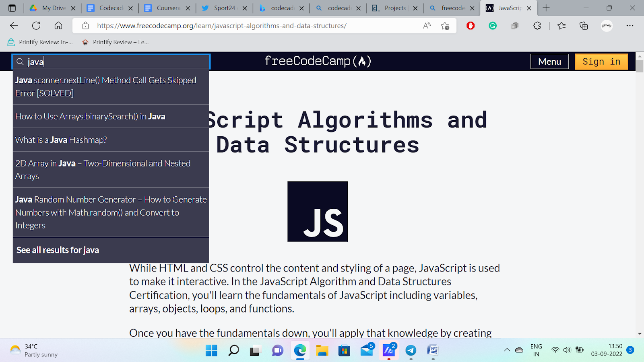Start Read Aloud from the address bar
This screenshot has height=362, width=644.
click(x=427, y=26)
